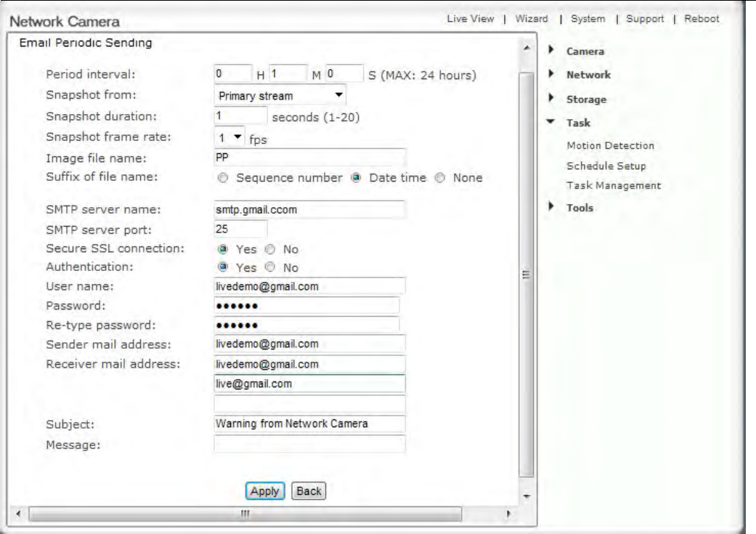Click the Task menu label
756x534 pixels.
578,123
